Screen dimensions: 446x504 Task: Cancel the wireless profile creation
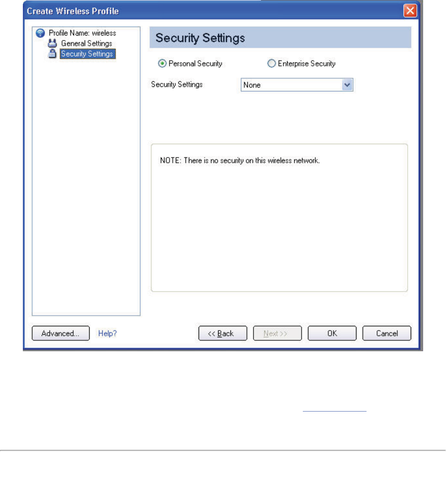(387, 333)
